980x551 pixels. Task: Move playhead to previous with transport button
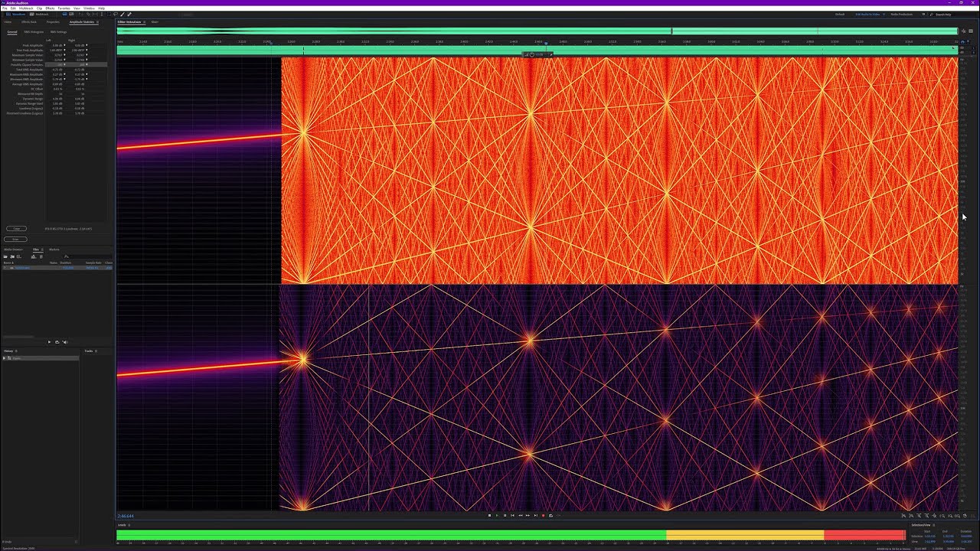[512, 515]
